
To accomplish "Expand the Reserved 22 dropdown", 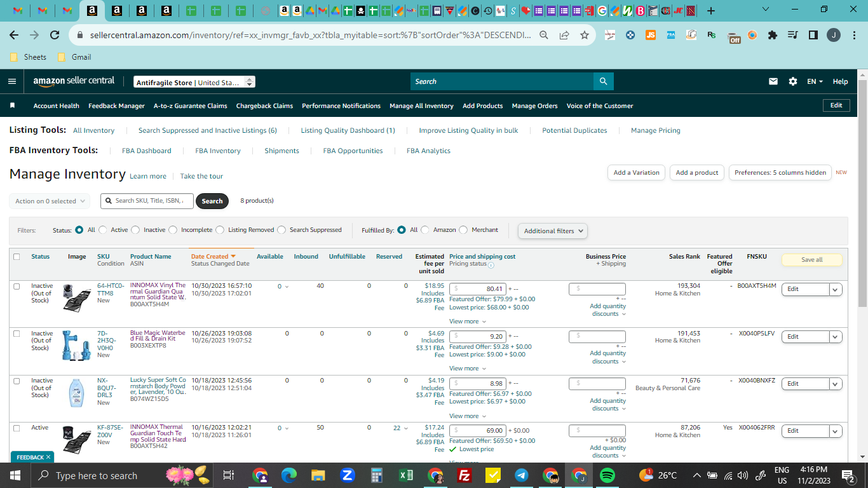I will (401, 428).
